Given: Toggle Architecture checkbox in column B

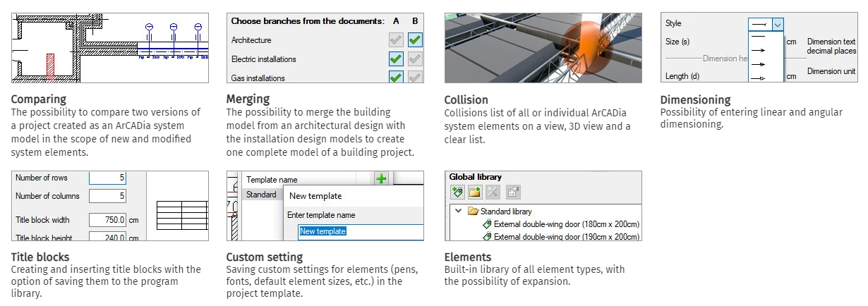Looking at the screenshot, I should (415, 40).
